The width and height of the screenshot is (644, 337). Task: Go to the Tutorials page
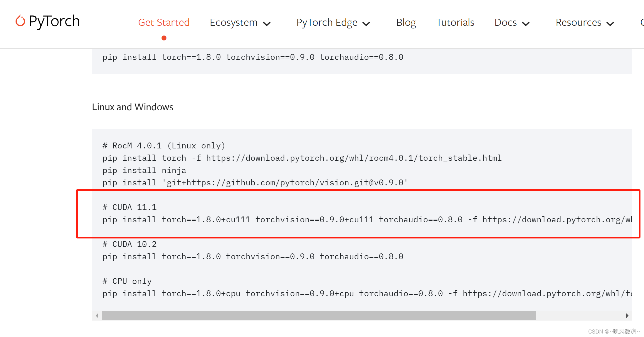(455, 22)
